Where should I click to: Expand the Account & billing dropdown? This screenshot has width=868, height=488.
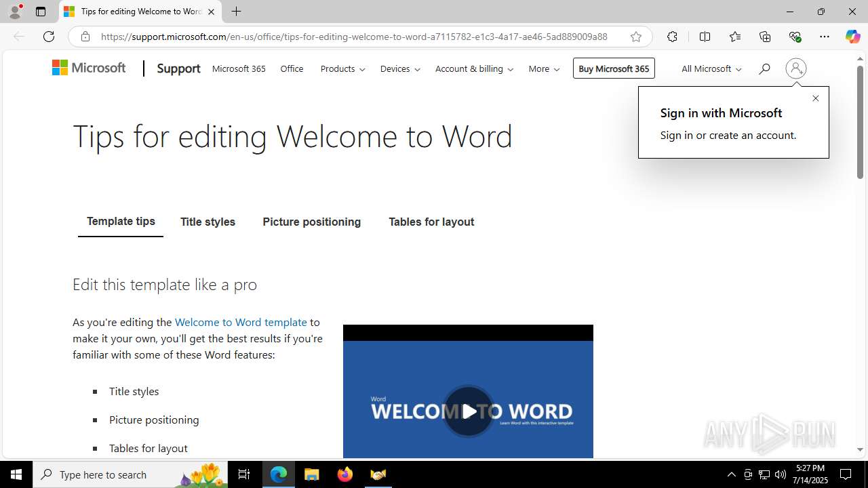click(474, 68)
